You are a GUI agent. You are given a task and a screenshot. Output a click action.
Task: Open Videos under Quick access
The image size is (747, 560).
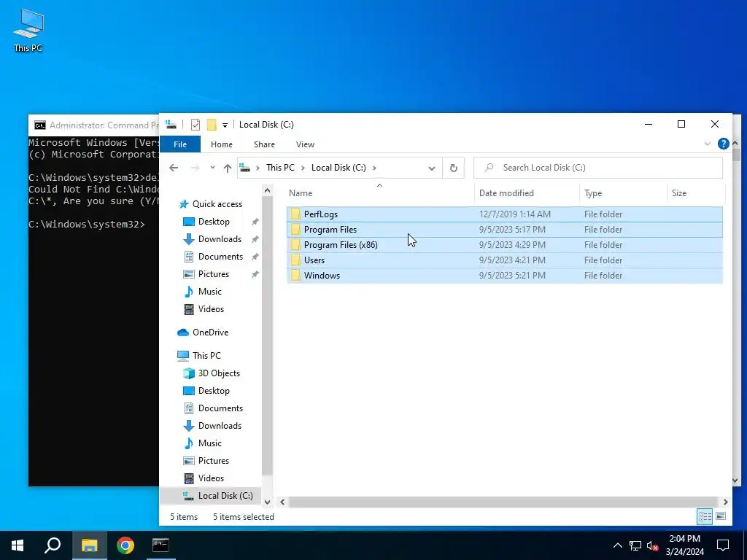(x=211, y=309)
